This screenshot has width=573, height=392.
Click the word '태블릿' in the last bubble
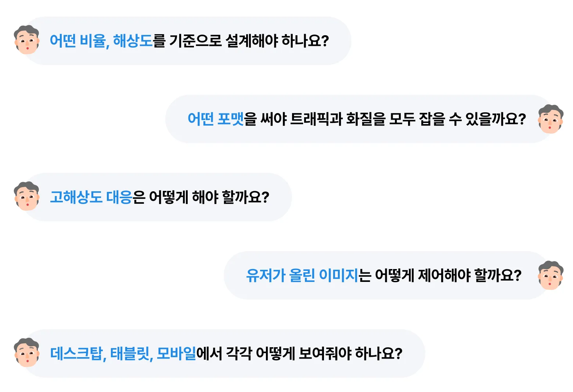(131, 353)
